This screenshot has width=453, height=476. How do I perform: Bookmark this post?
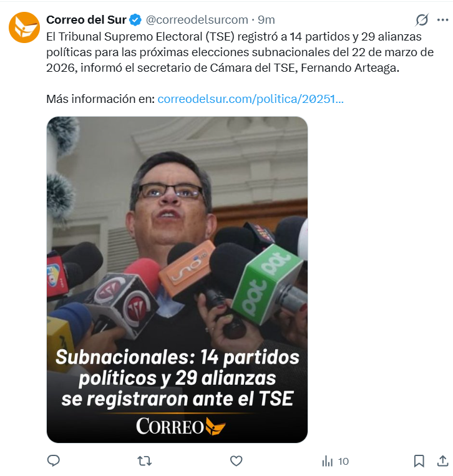419,461
